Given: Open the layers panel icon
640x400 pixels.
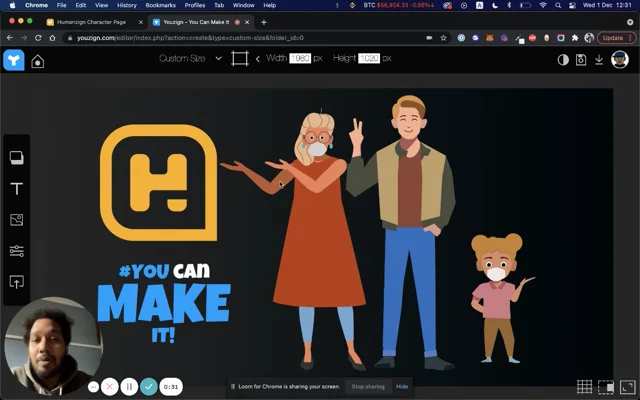Looking at the screenshot, I should pyautogui.click(x=17, y=158).
